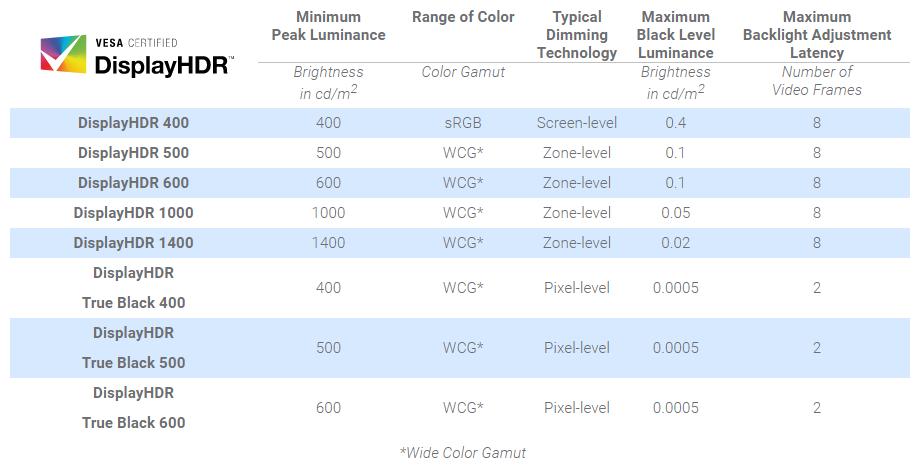
Task: Select the Range of Color header
Action: [463, 17]
